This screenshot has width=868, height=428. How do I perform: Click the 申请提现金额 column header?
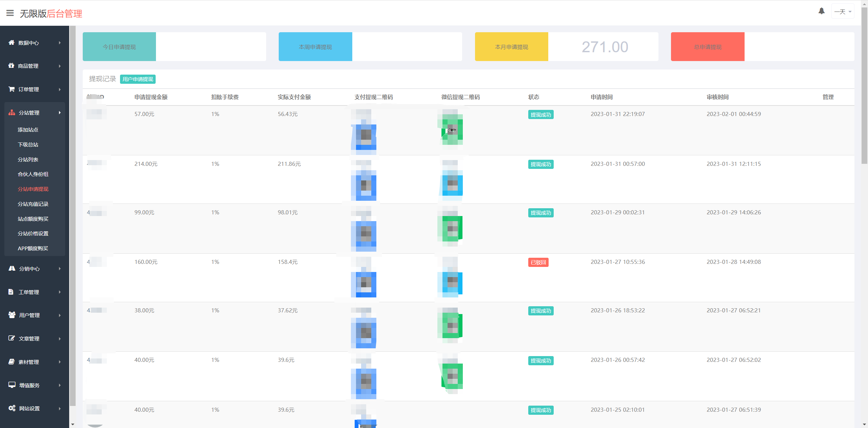pyautogui.click(x=151, y=97)
